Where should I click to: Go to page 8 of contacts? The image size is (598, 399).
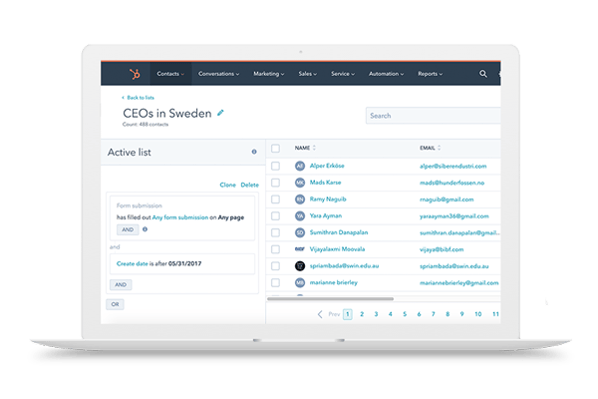[447, 314]
